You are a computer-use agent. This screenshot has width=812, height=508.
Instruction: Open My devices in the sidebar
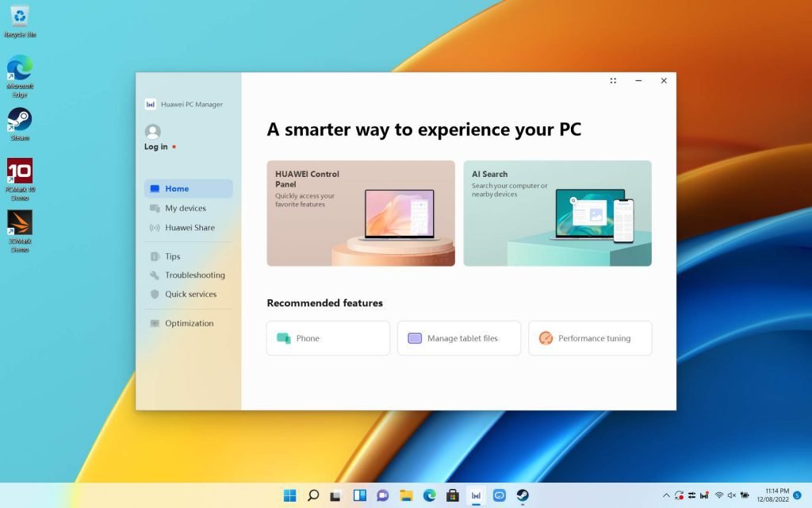pos(189,208)
